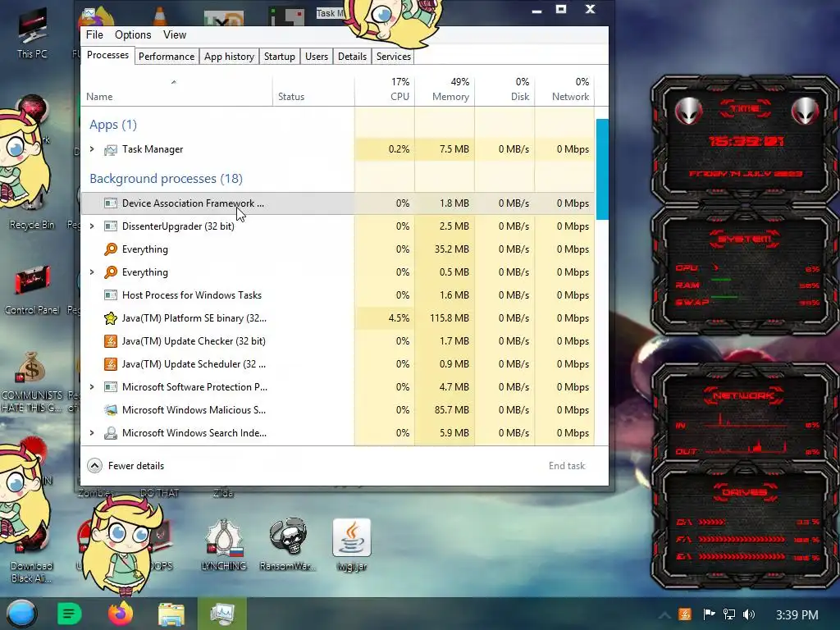Select the RansomWar desktop icon
This screenshot has width=840, height=630.
click(288, 545)
